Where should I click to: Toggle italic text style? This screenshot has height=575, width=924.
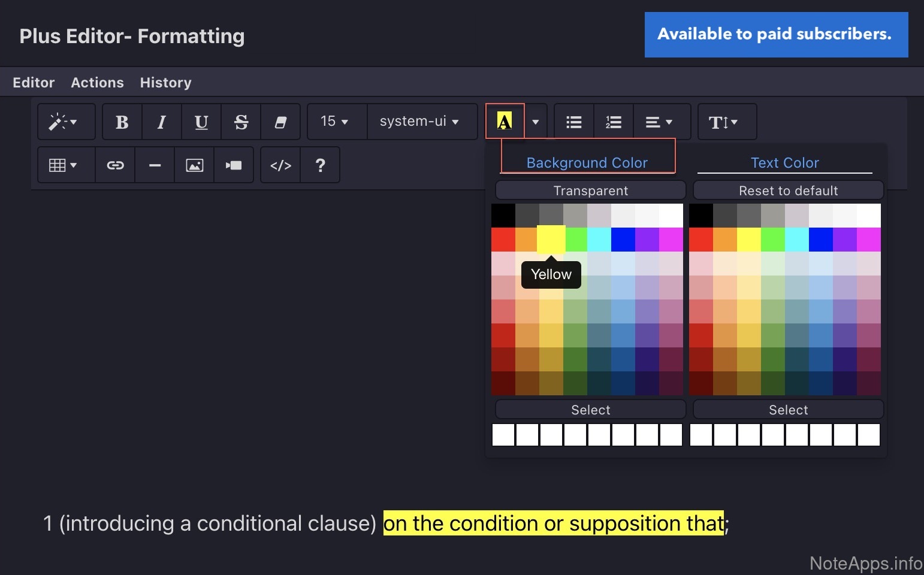pyautogui.click(x=161, y=122)
